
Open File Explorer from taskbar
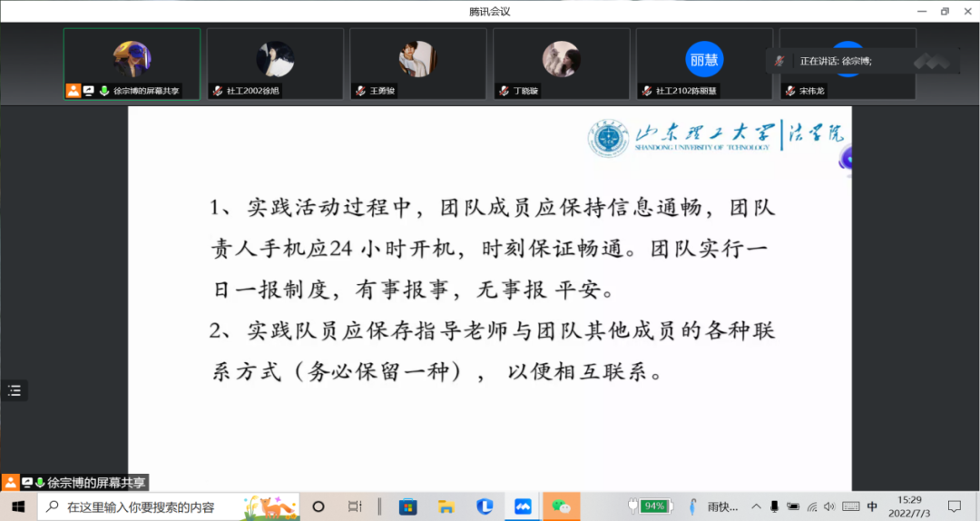(446, 506)
